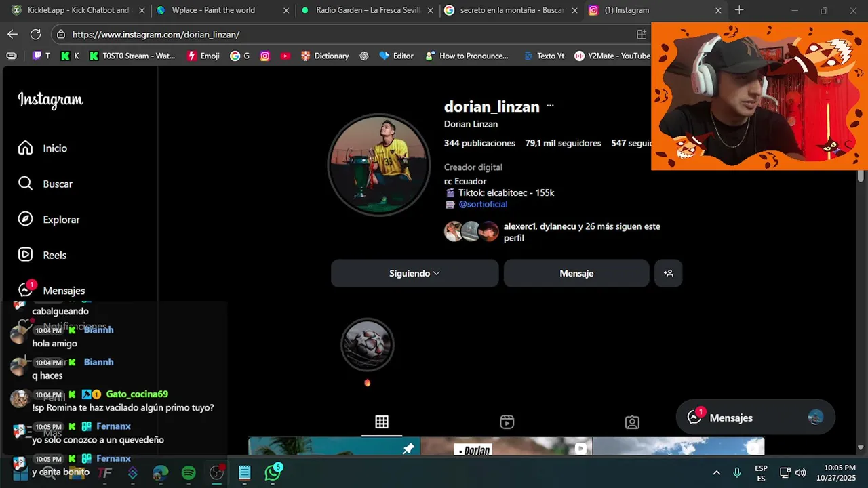This screenshot has width=868, height=488.
Task: Open OBS Studio from the taskbar
Action: 216,472
